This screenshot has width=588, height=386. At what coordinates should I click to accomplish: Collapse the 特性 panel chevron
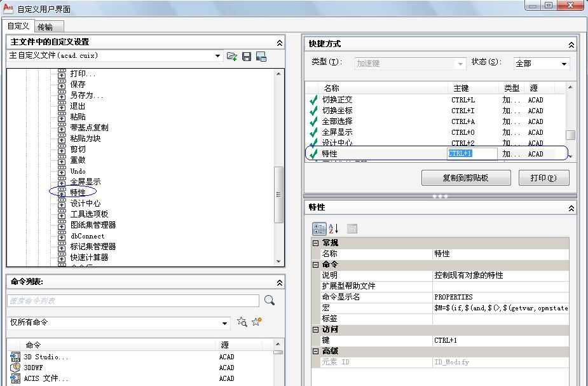pyautogui.click(x=571, y=208)
